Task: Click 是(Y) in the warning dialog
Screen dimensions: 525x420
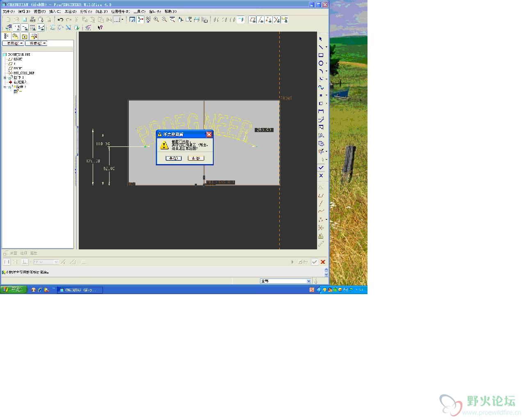Action: pos(173,158)
